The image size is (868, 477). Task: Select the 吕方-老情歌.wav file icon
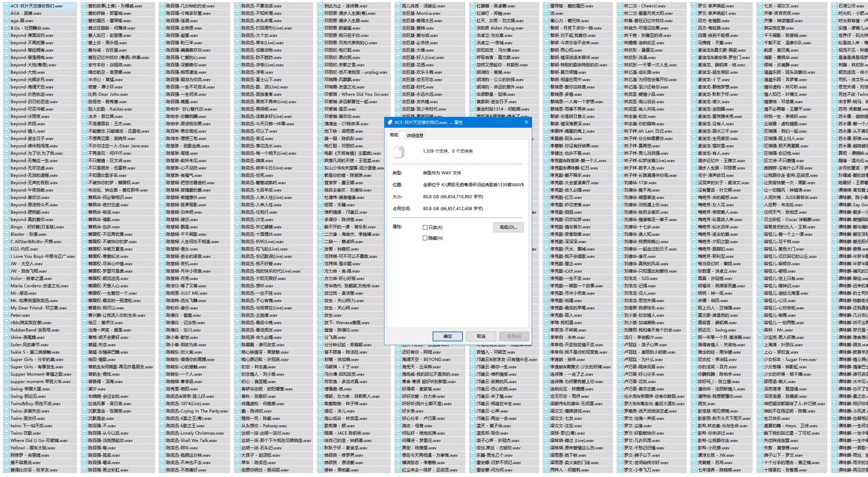[x=694, y=21]
